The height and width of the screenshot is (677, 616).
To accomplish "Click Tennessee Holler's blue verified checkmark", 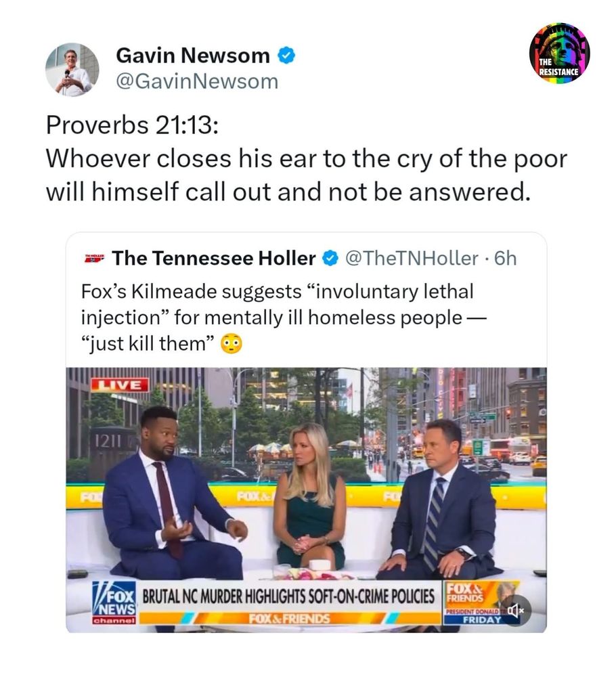I will 330,258.
